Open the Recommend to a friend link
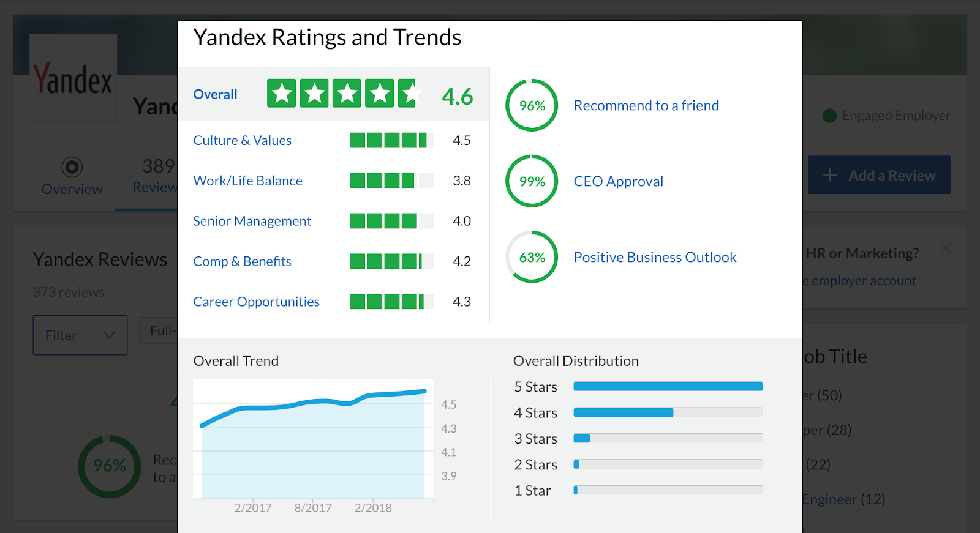The height and width of the screenshot is (533, 980). click(646, 105)
